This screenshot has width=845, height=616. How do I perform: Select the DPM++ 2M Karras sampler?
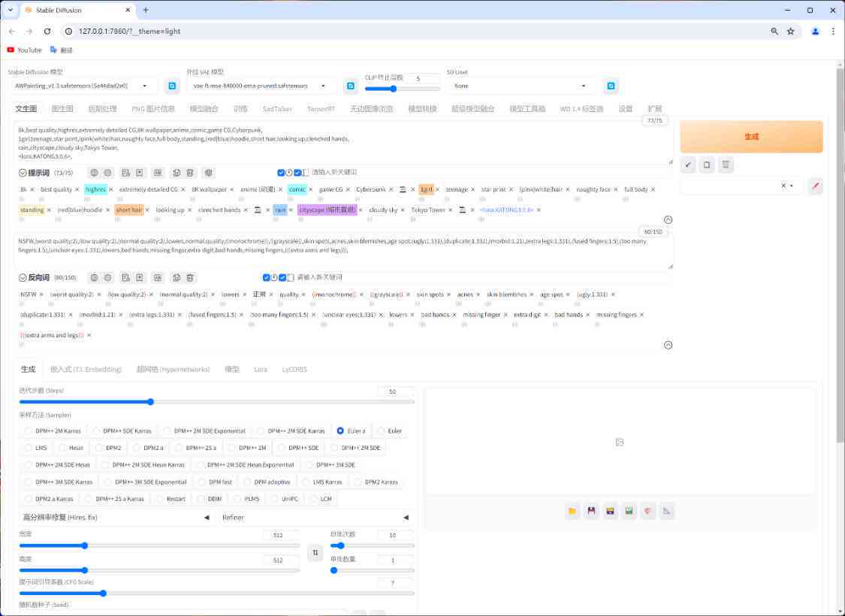(53, 431)
